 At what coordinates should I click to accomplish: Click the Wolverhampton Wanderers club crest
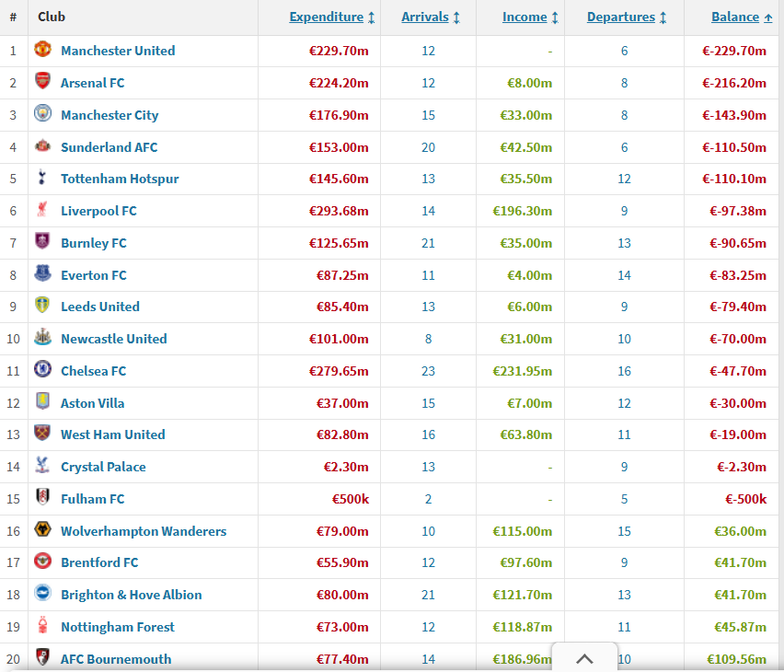pyautogui.click(x=42, y=529)
